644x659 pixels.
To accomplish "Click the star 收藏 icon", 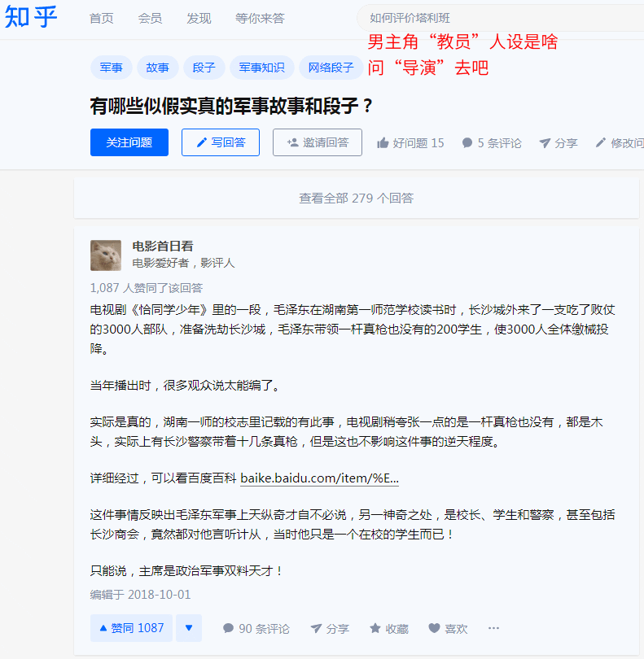I will (x=375, y=628).
